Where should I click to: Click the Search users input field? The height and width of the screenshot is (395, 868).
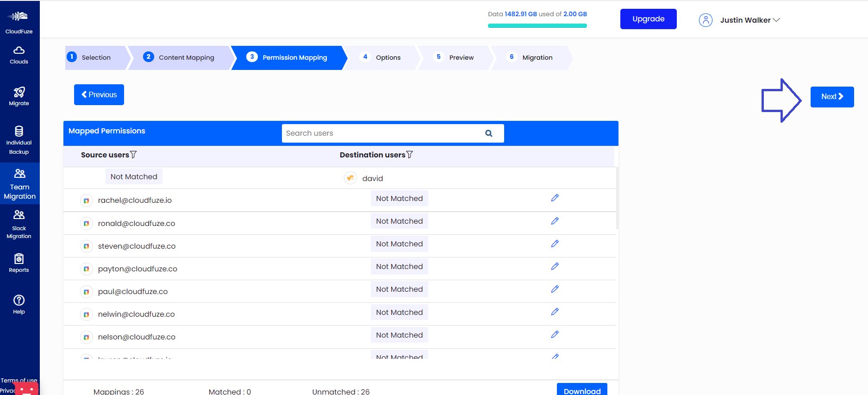coord(382,133)
